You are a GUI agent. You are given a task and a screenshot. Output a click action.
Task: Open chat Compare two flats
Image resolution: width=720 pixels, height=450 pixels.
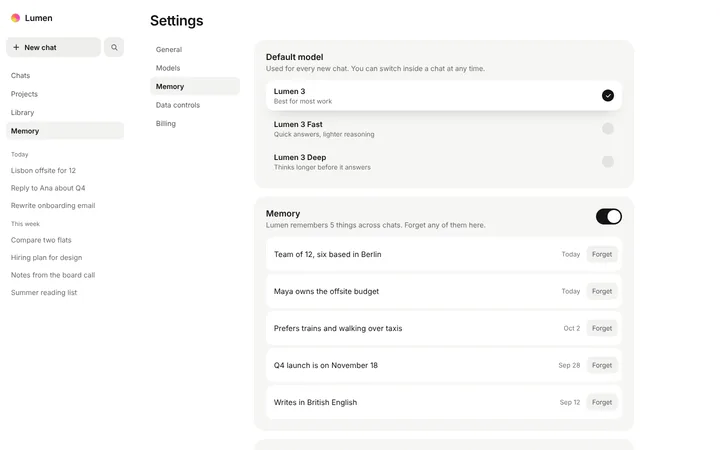point(41,240)
